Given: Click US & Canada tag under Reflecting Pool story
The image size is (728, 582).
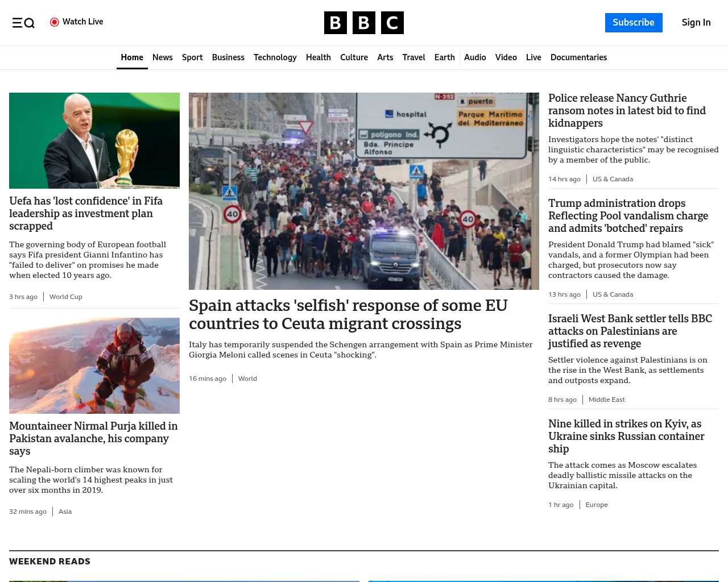Looking at the screenshot, I should tap(613, 294).
